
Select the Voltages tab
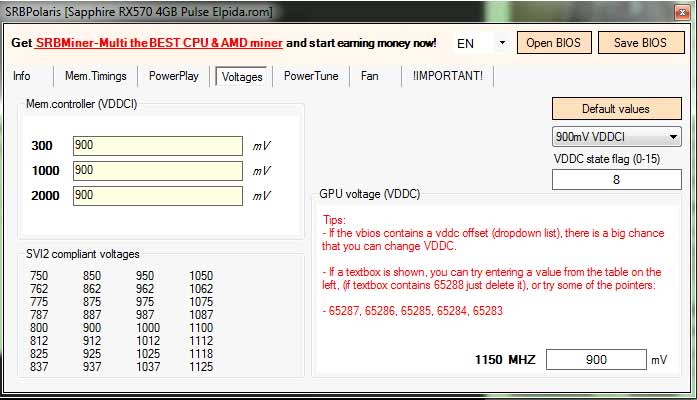[242, 76]
